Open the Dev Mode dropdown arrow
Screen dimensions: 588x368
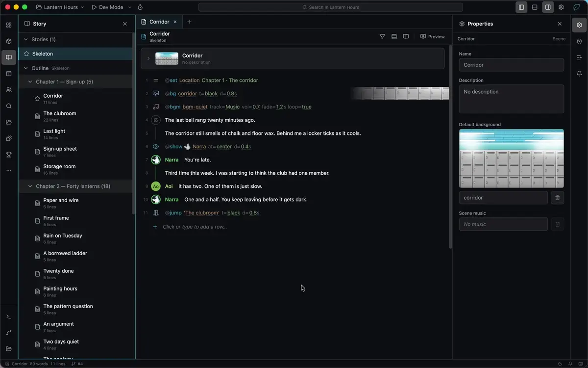[130, 7]
